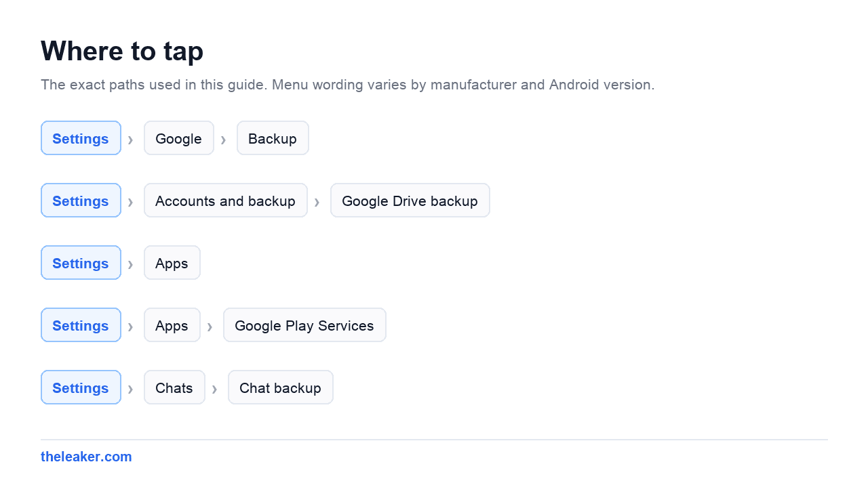Viewport: 868px width, 481px height.
Task: Select the Chats chip
Action: coord(174,388)
